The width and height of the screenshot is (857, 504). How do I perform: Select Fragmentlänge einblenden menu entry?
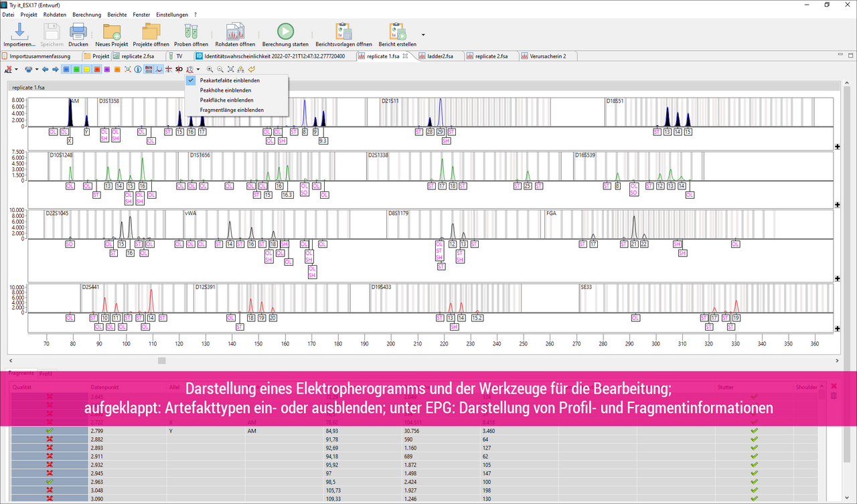coord(232,110)
